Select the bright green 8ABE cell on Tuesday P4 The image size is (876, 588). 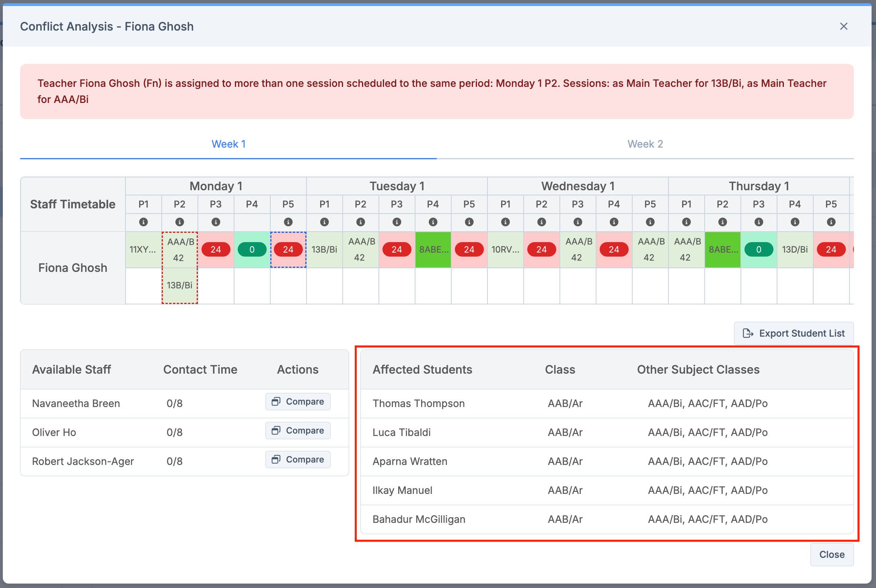[433, 250]
